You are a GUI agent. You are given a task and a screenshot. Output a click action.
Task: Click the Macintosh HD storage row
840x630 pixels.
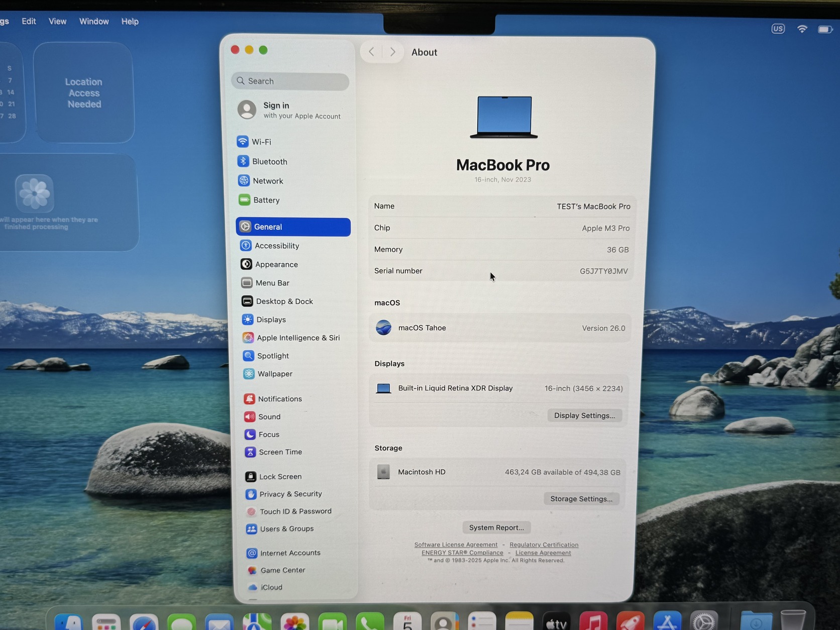[498, 472]
